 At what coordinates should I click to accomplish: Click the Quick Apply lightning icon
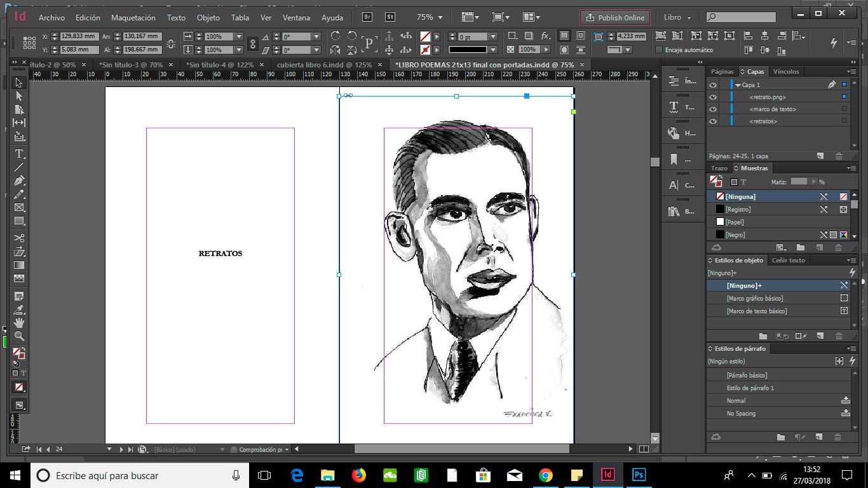pos(834,43)
